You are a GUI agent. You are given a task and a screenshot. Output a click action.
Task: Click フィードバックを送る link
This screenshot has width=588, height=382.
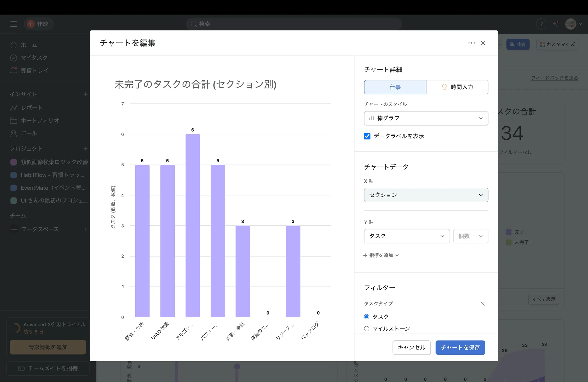click(555, 78)
